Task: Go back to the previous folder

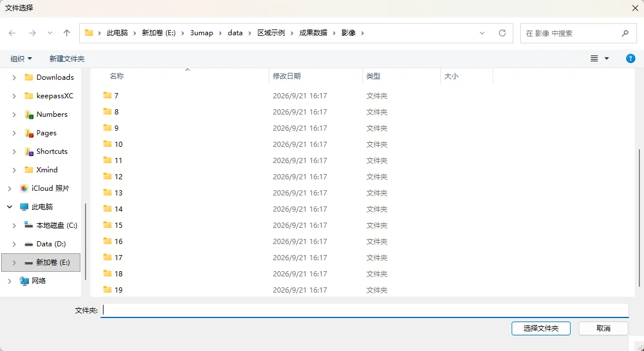Action: pyautogui.click(x=12, y=33)
